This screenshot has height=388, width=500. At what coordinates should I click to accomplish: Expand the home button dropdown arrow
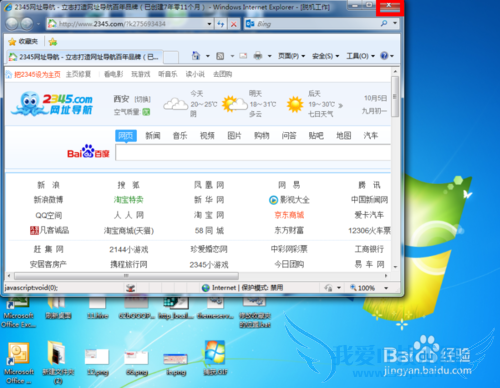coord(207,56)
